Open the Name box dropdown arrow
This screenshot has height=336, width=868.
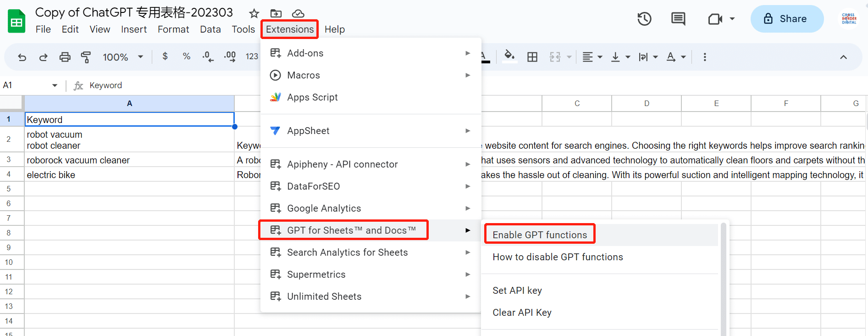[55, 85]
